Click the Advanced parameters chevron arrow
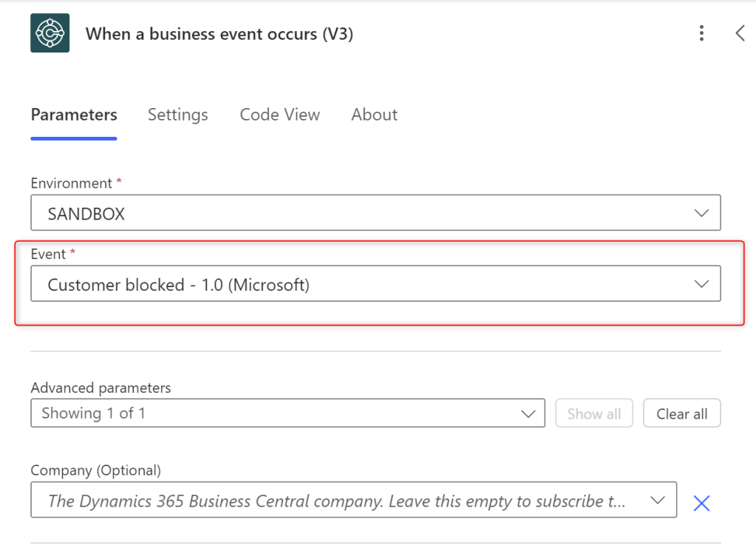The height and width of the screenshot is (554, 756). click(528, 413)
